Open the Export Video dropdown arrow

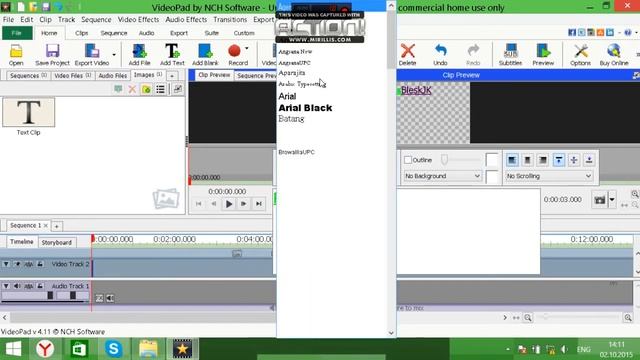114,54
